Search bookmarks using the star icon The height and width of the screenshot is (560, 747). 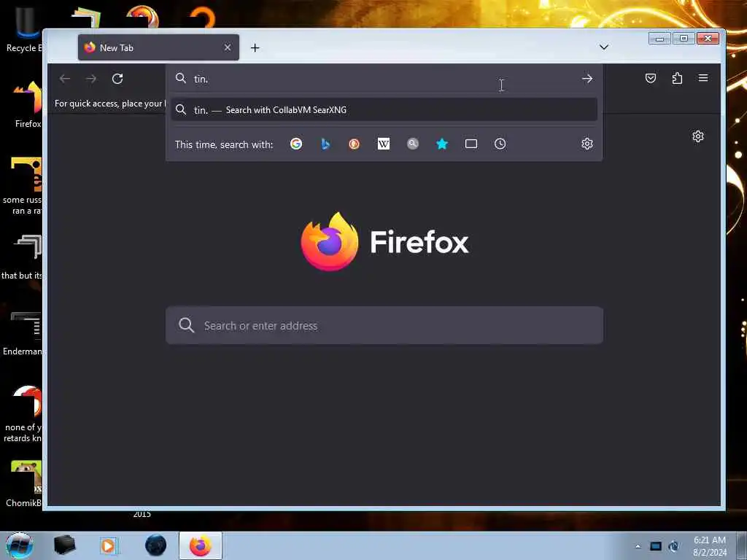[442, 144]
